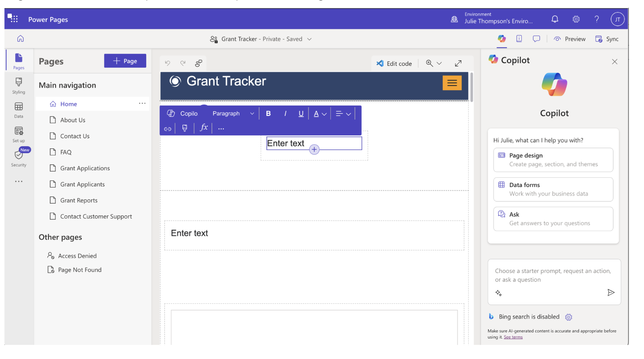This screenshot has width=644, height=359.
Task: Select the Grant Reports page
Action: click(79, 200)
